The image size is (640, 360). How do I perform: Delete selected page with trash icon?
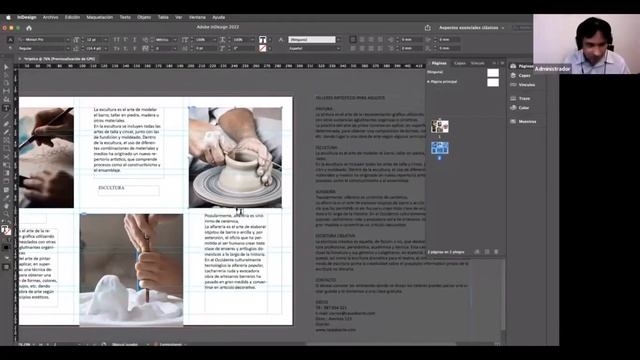pyautogui.click(x=496, y=252)
